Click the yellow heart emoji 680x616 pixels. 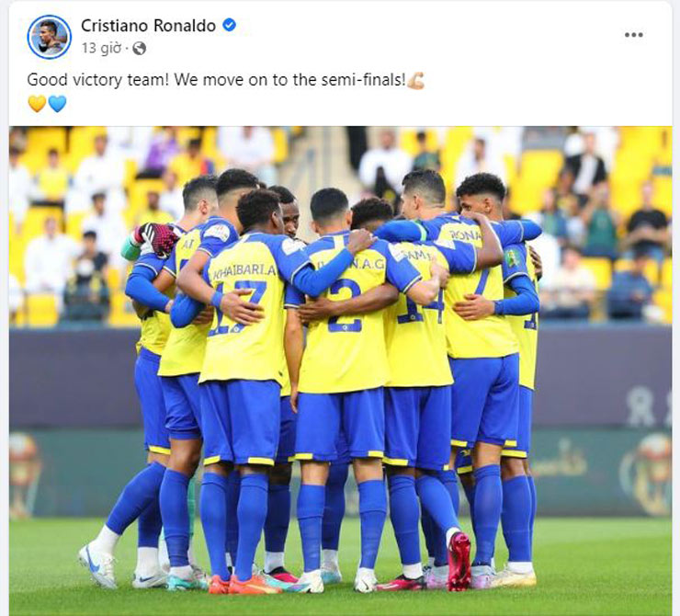click(x=37, y=104)
